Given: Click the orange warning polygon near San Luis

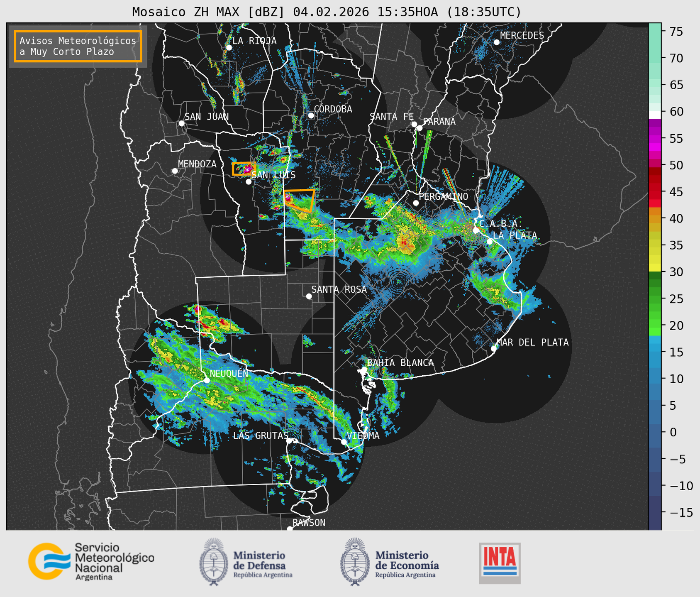Looking at the screenshot, I should click(244, 169).
